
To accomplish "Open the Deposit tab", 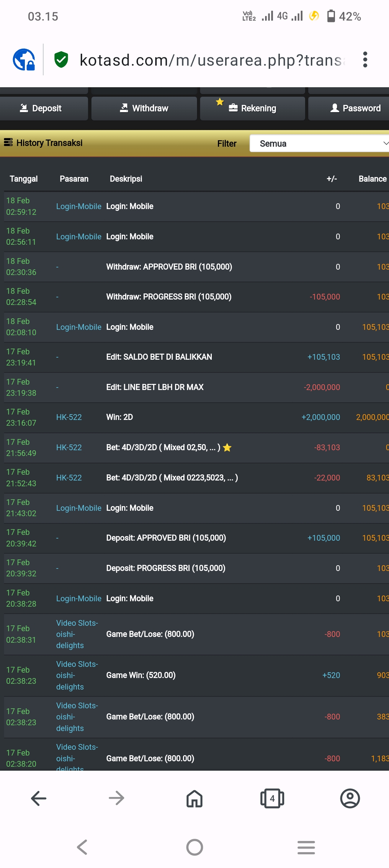I will click(x=41, y=108).
